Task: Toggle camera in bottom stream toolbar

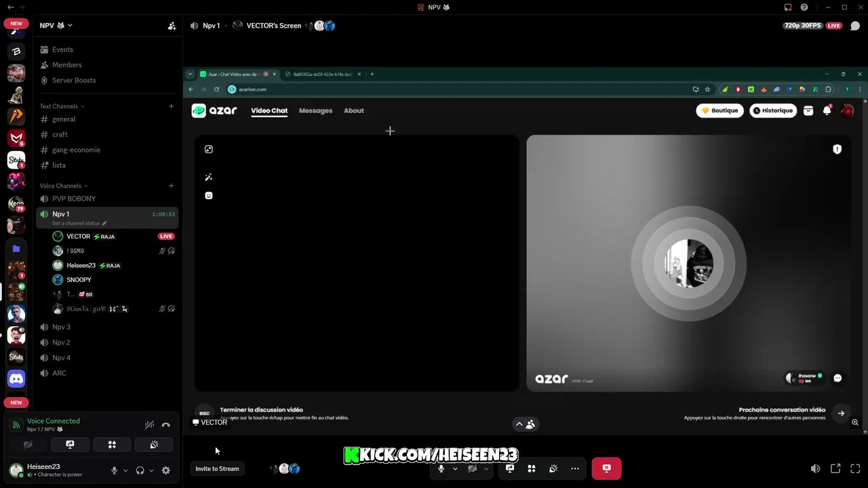Action: click(x=472, y=468)
